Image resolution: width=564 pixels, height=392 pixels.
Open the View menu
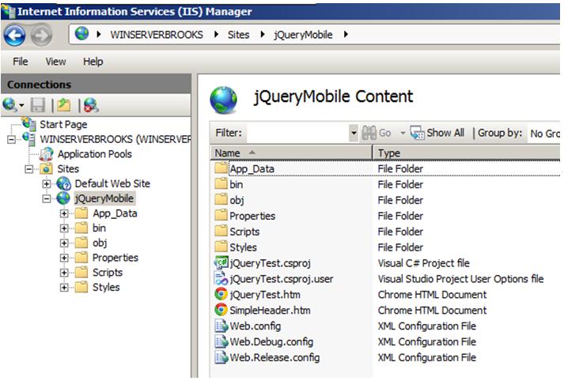[55, 62]
